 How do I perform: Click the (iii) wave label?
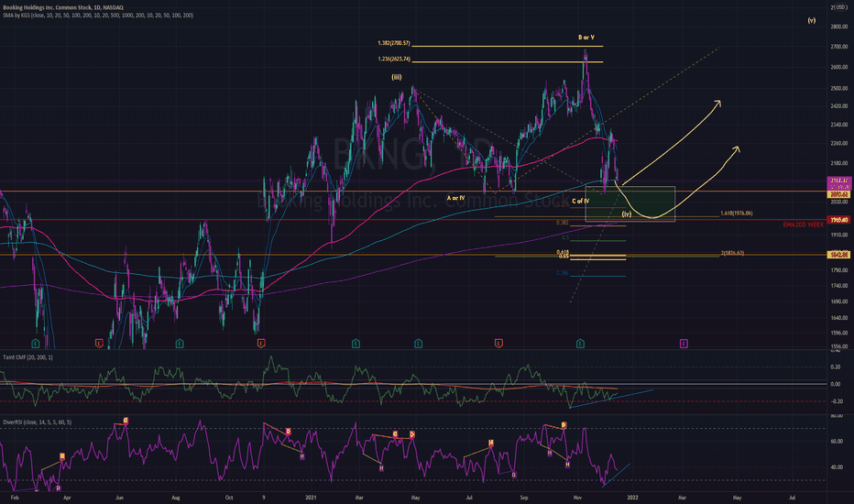click(397, 77)
